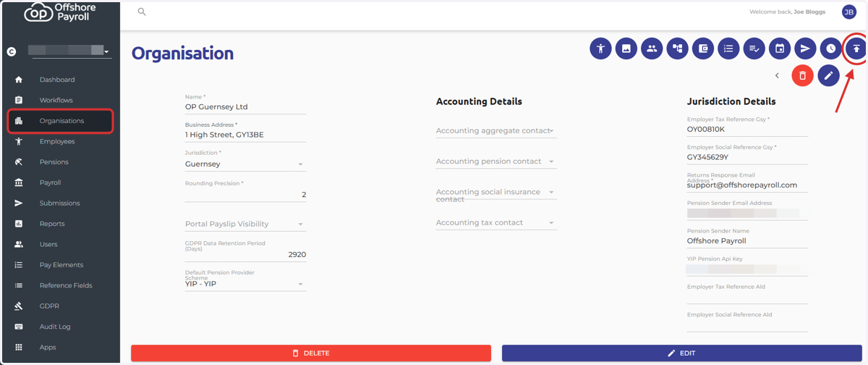Click the Employees person icon in sidebar

pos(19,141)
